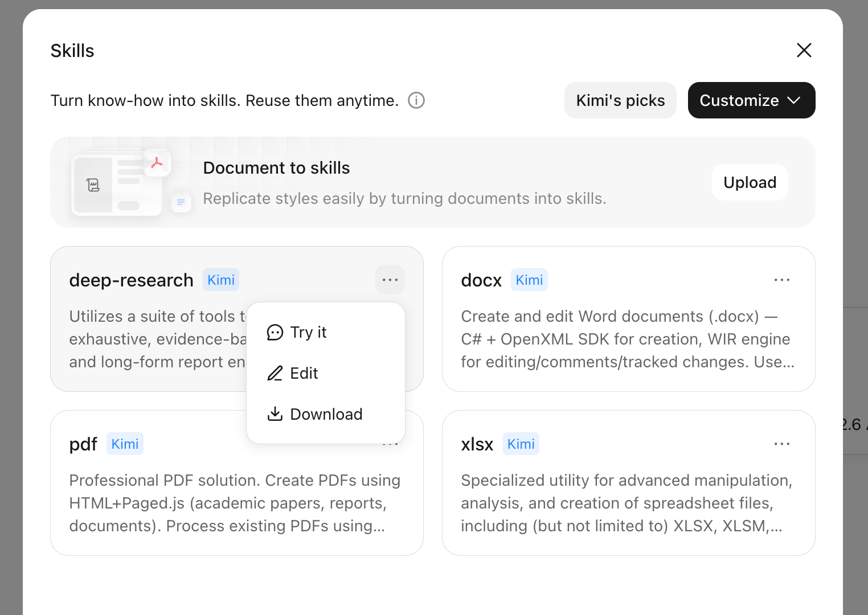The image size is (868, 615).
Task: Click the Kimi tag on xlsx
Action: pos(521,444)
